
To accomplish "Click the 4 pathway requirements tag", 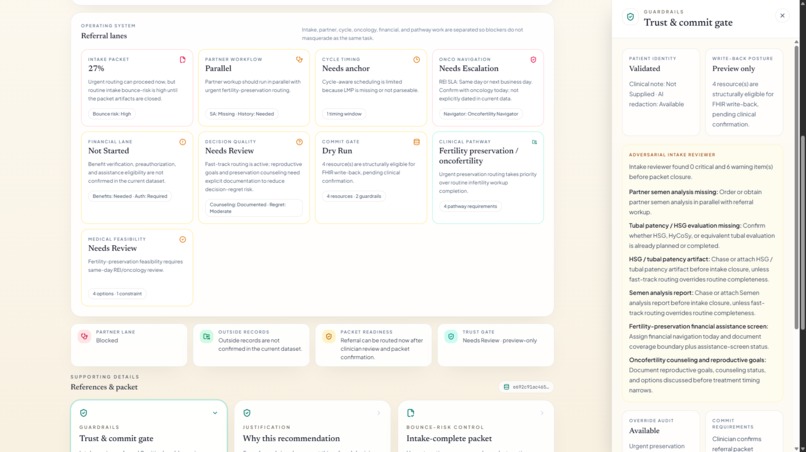I will (470, 207).
